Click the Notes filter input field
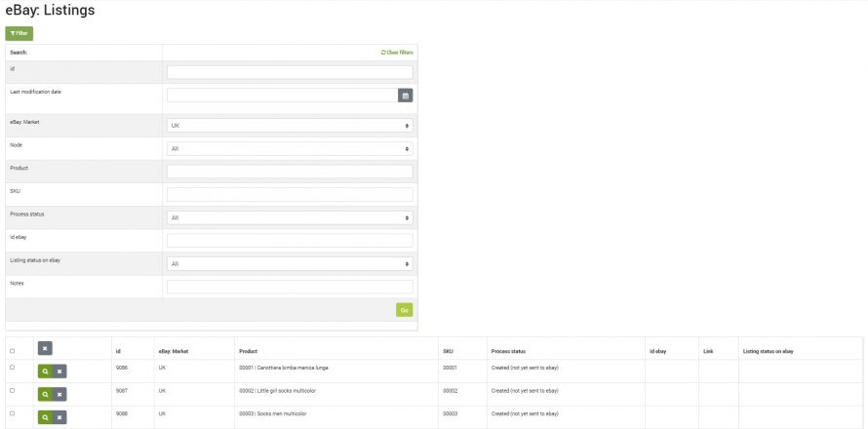Screen dimensions: 868x429 [x=290, y=287]
